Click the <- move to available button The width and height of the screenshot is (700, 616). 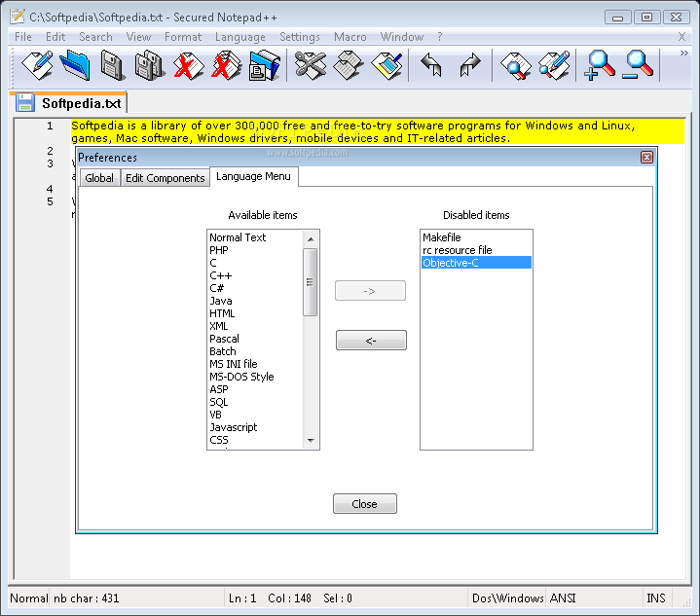tap(371, 341)
